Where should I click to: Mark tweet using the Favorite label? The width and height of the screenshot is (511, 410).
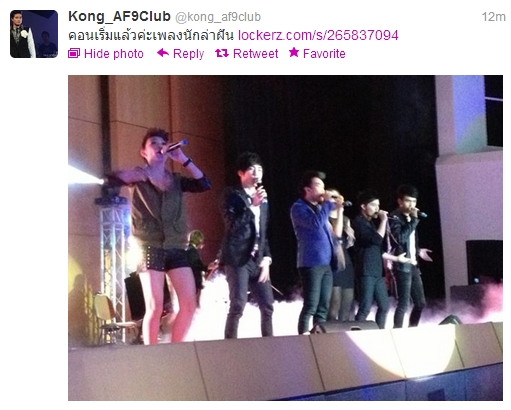pos(324,54)
